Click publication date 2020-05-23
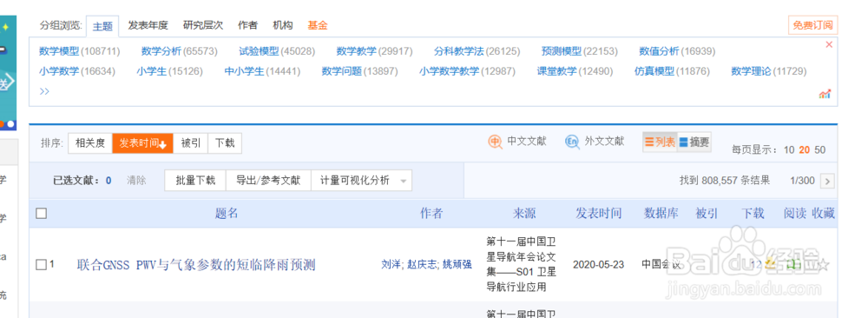Image resolution: width=868 pixels, height=318 pixels. pos(598,265)
